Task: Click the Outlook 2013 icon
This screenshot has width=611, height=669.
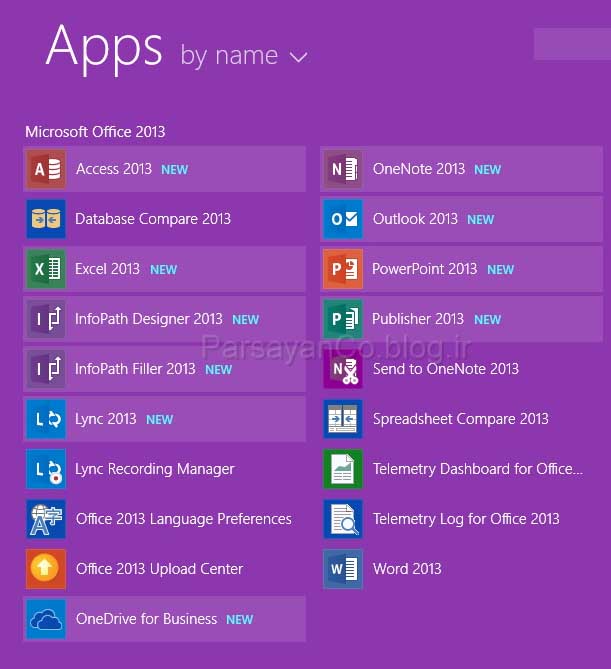Action: [x=343, y=219]
